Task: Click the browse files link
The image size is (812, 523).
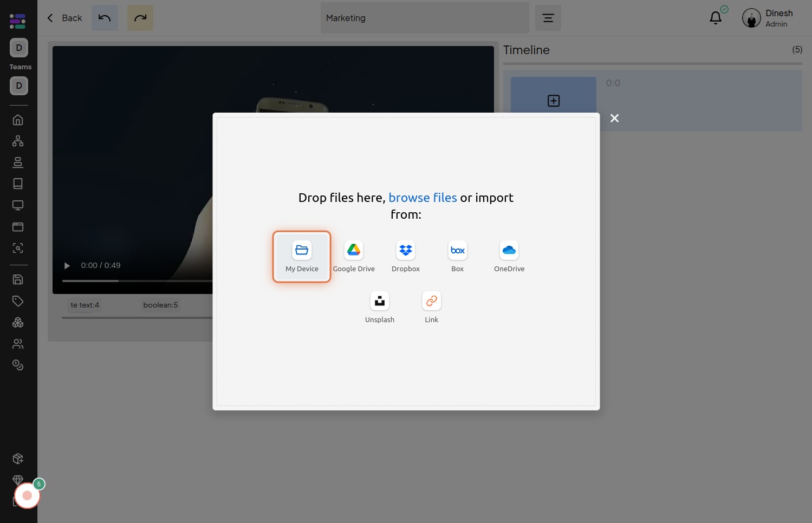Action: [x=423, y=198]
